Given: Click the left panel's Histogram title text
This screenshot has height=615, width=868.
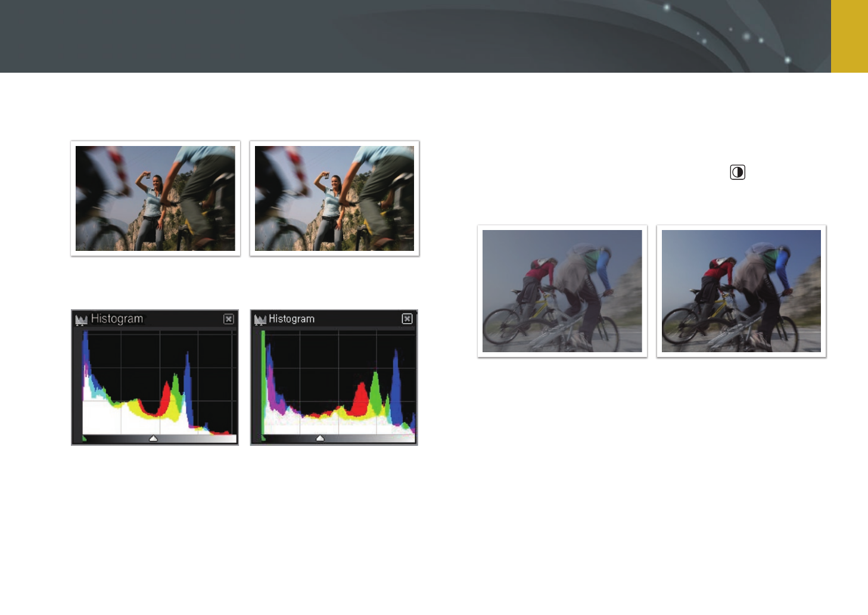Looking at the screenshot, I should click(x=117, y=319).
